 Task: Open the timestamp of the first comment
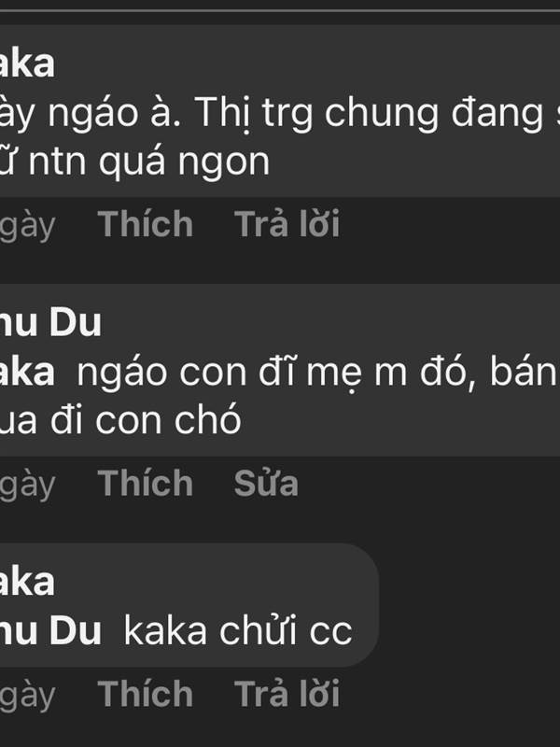coord(28,227)
